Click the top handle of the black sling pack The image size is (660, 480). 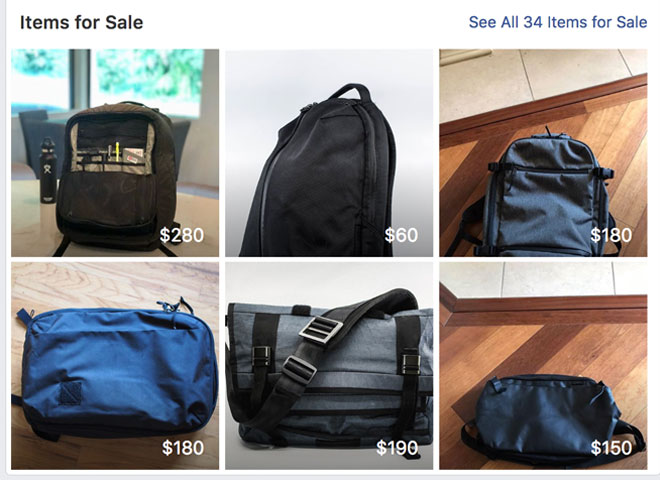[350, 91]
